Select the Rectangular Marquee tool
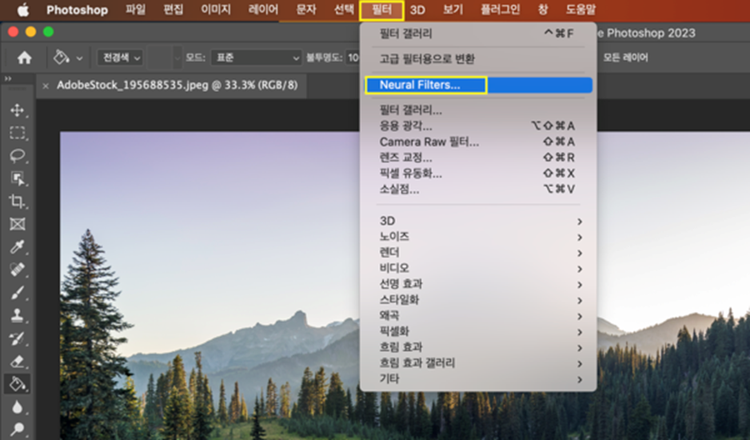The image size is (750, 440). click(17, 132)
